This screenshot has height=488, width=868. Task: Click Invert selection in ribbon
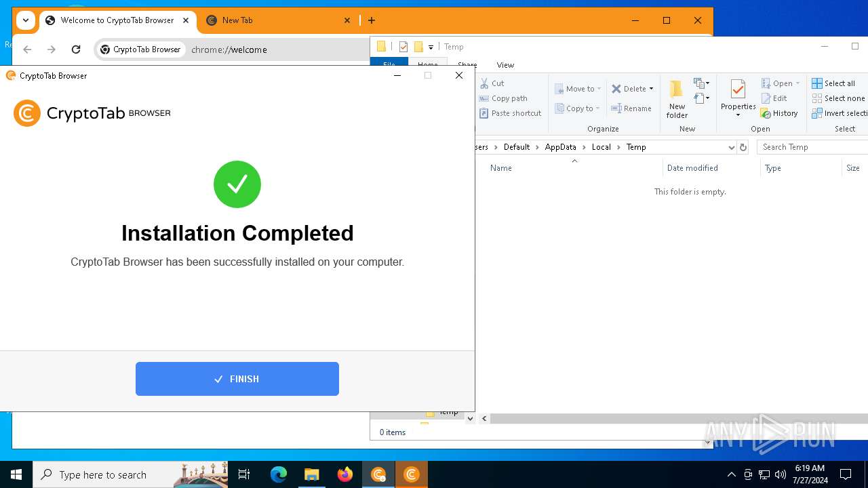(840, 113)
